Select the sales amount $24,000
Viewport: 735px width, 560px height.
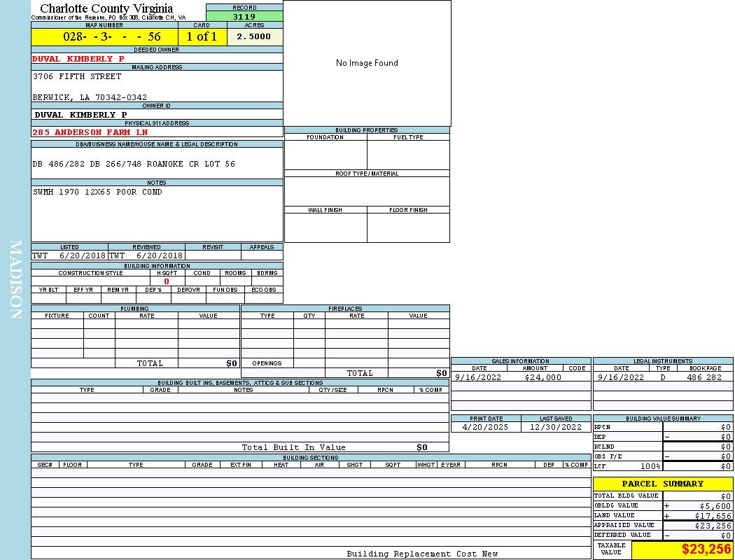542,377
